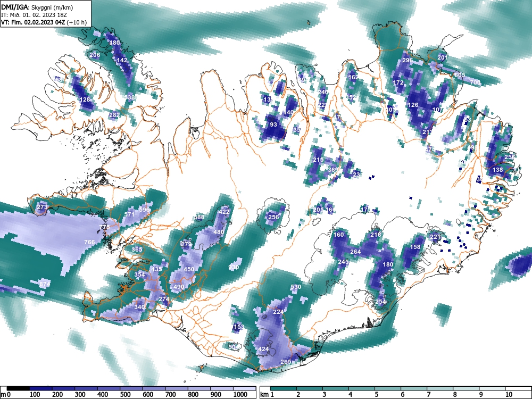532x399 pixels.
Task: Click the visibility value '480' on the map
Action: pyautogui.click(x=219, y=232)
